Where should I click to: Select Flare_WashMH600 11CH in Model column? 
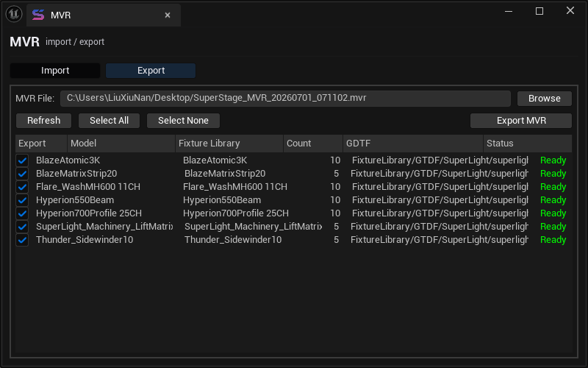88,187
